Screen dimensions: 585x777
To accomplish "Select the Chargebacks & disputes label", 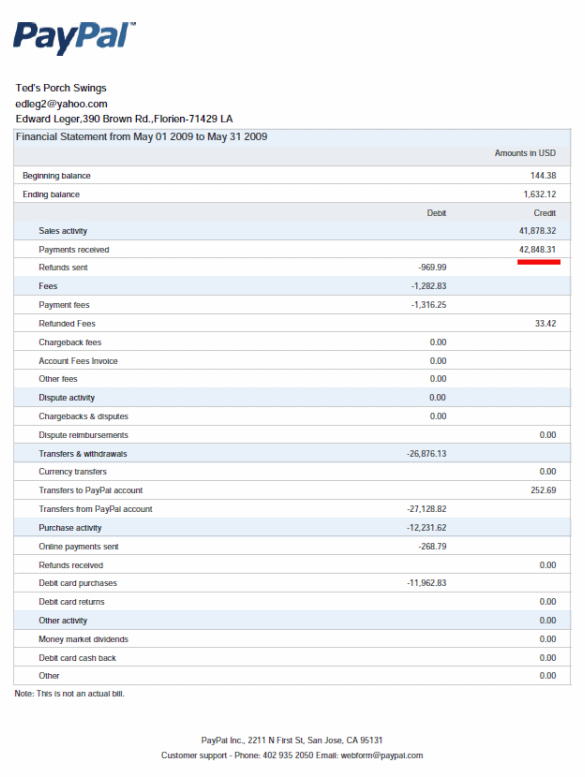I will tap(83, 416).
